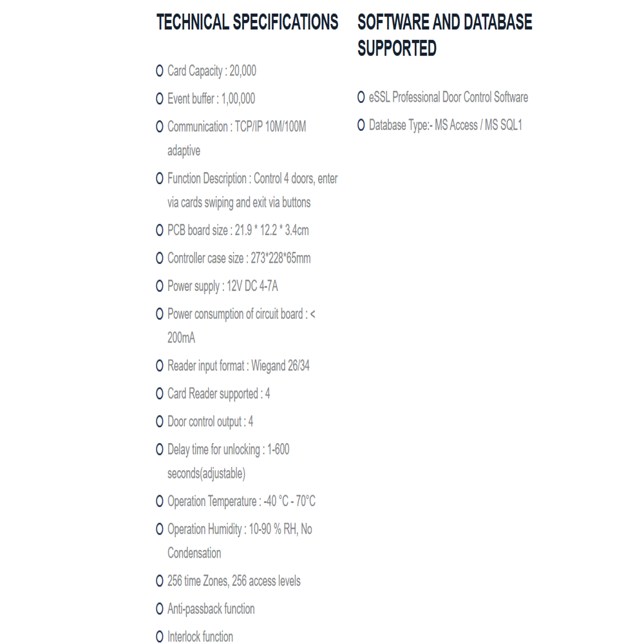This screenshot has height=644, width=644.
Task: Click the Card Reader supported line
Action: 219,394
